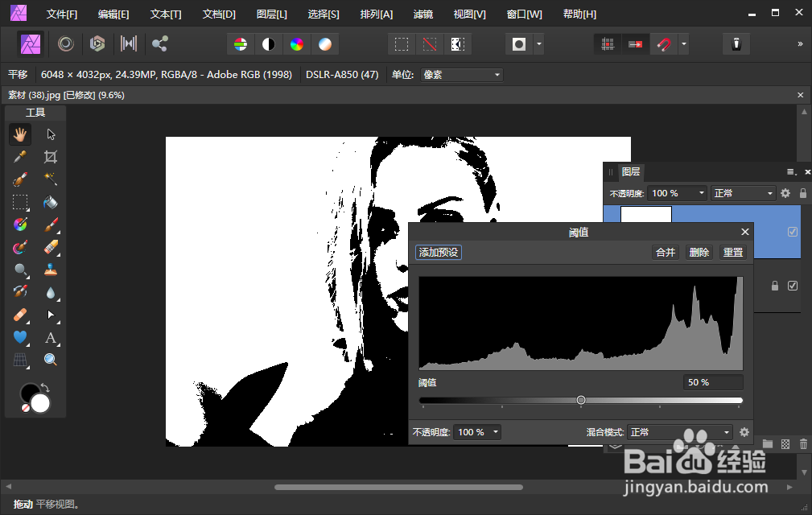Pick the Clone stamp tool
This screenshot has width=812, height=515.
tap(51, 270)
